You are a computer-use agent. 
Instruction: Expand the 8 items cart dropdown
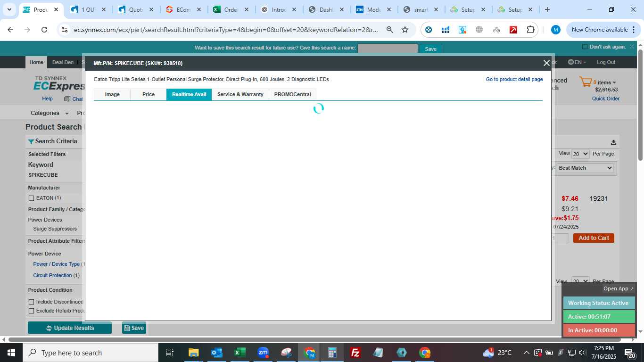tap(605, 82)
